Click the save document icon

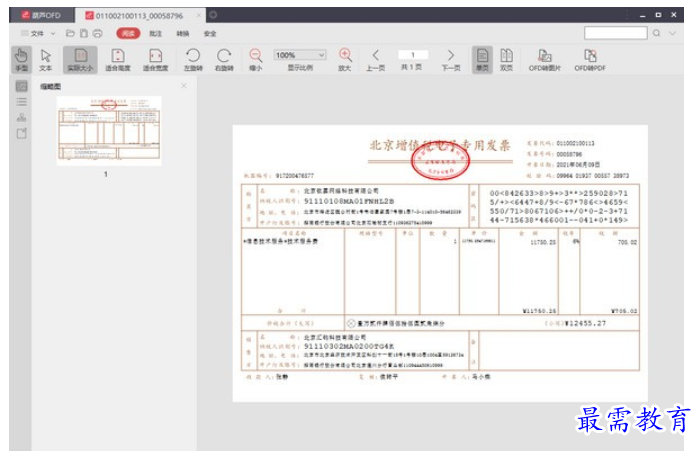84,33
